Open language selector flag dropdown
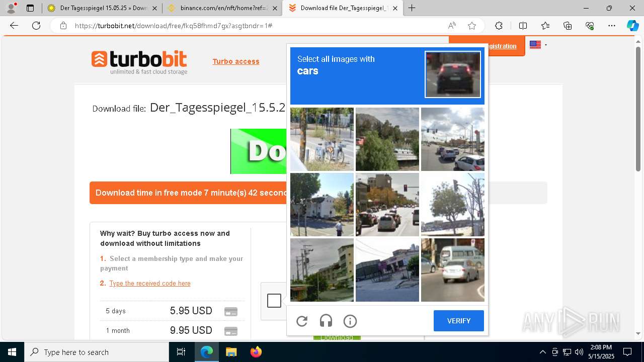The image size is (644, 362). tap(538, 45)
